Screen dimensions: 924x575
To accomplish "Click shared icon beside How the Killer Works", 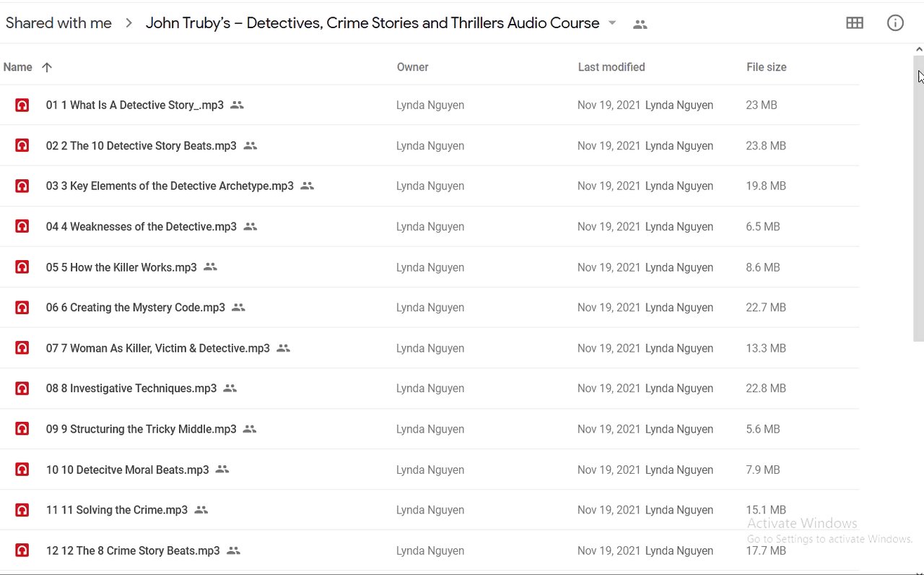I will (x=210, y=267).
